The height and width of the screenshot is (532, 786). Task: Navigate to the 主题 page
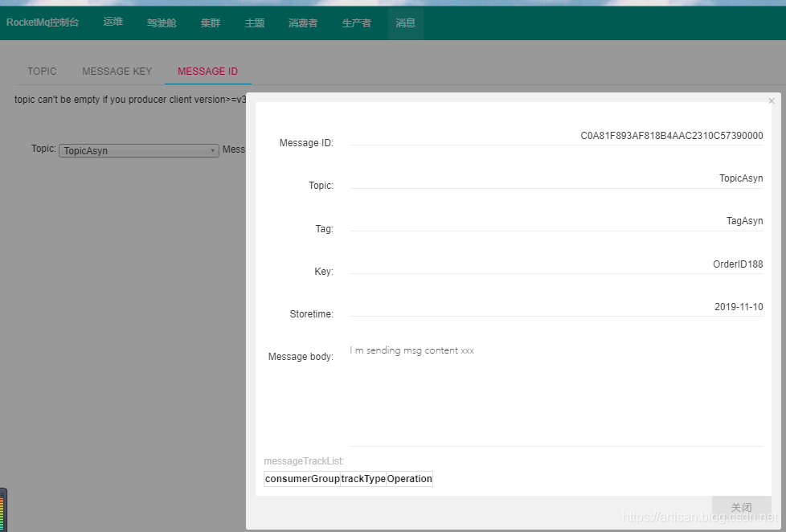tap(255, 23)
